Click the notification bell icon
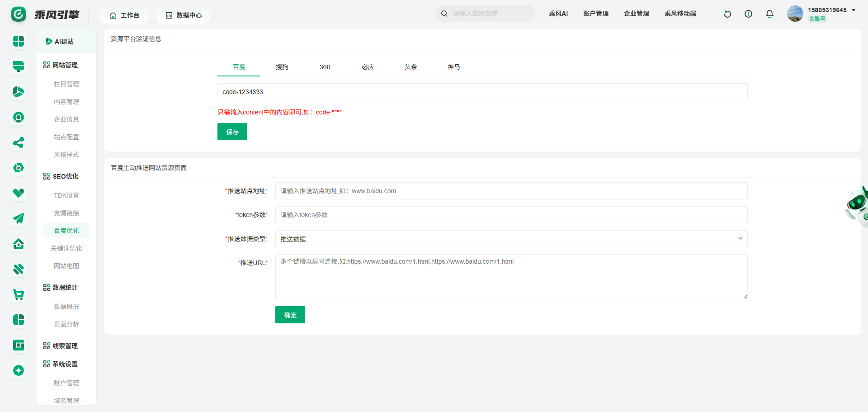This screenshot has width=868, height=412. pyautogui.click(x=769, y=14)
